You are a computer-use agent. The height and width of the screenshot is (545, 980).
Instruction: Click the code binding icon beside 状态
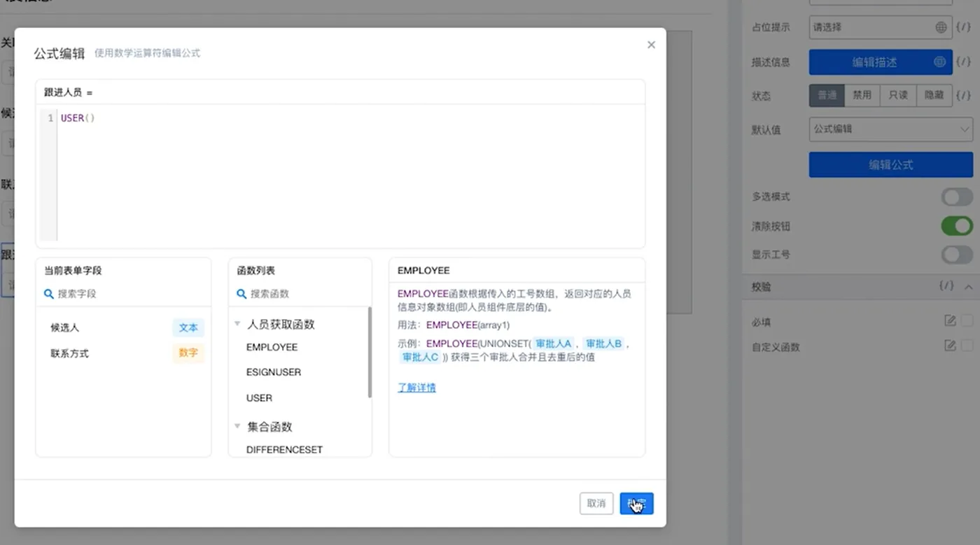964,95
